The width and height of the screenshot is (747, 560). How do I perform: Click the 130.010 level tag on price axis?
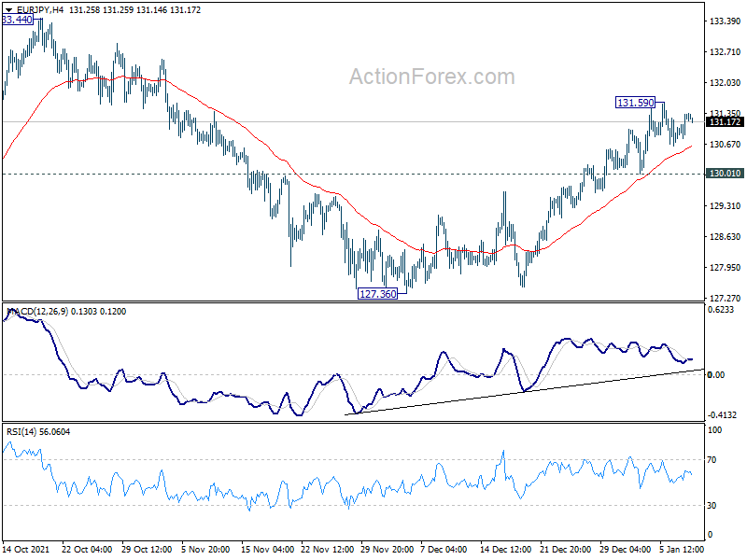tap(725, 174)
